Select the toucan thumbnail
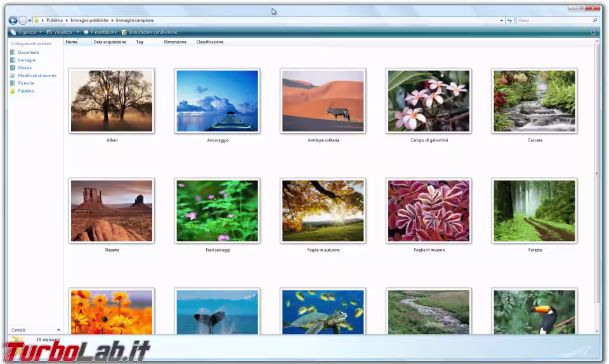The width and height of the screenshot is (609, 364). 534,311
